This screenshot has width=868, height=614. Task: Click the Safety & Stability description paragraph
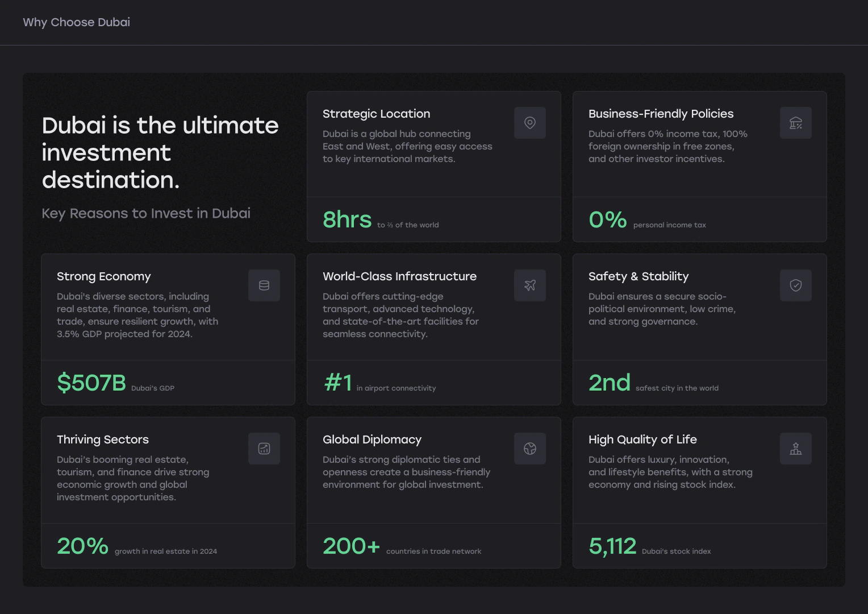coord(662,309)
